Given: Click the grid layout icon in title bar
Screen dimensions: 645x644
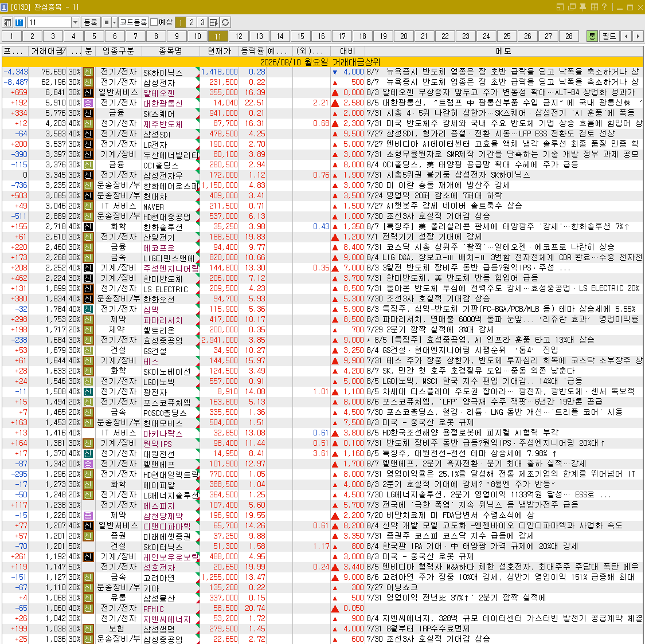Looking at the screenshot, I should 595,7.
